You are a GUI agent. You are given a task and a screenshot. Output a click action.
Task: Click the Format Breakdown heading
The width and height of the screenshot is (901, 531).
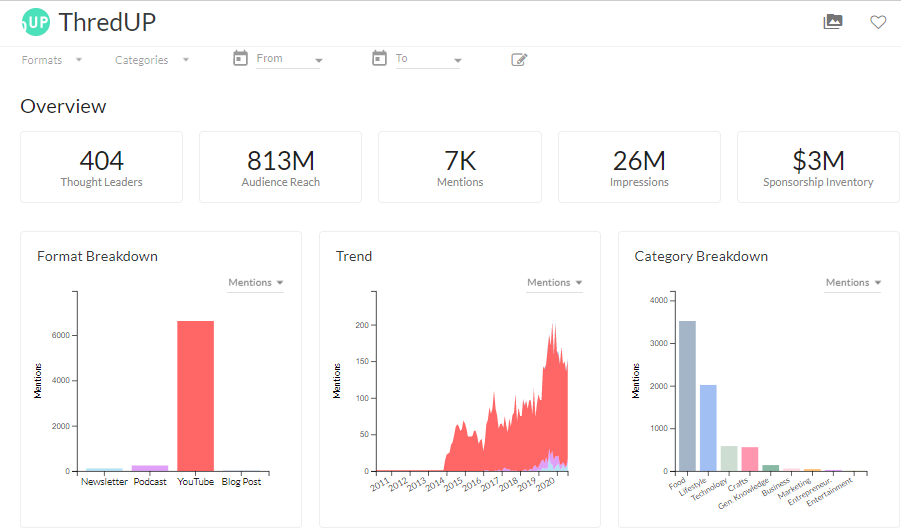pos(97,256)
